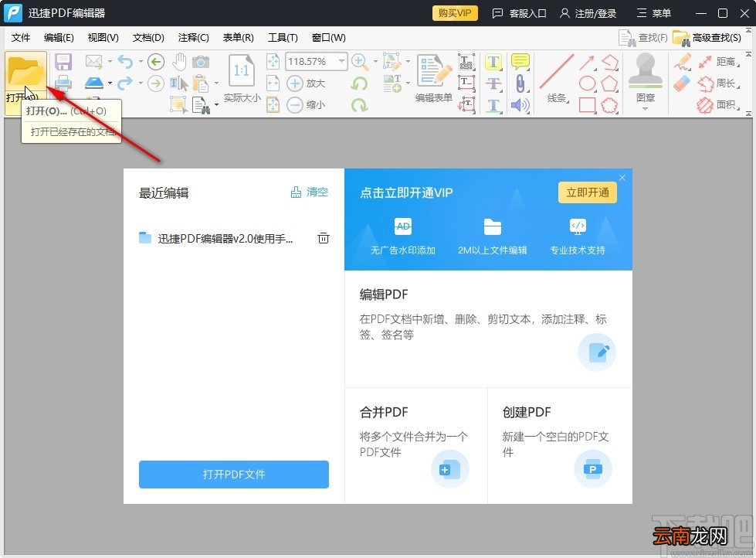Open the 编辑(E) menu
This screenshot has width=756, height=558.
point(59,38)
